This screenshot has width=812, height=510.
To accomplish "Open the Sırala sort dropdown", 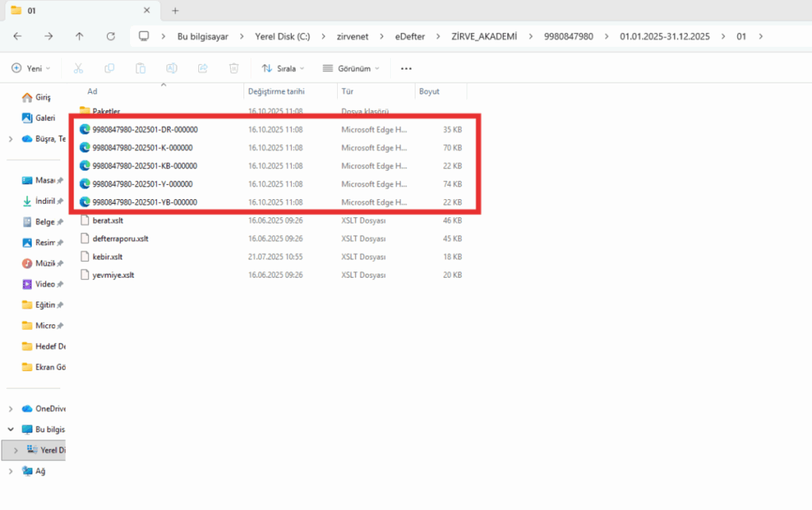I will tap(283, 68).
